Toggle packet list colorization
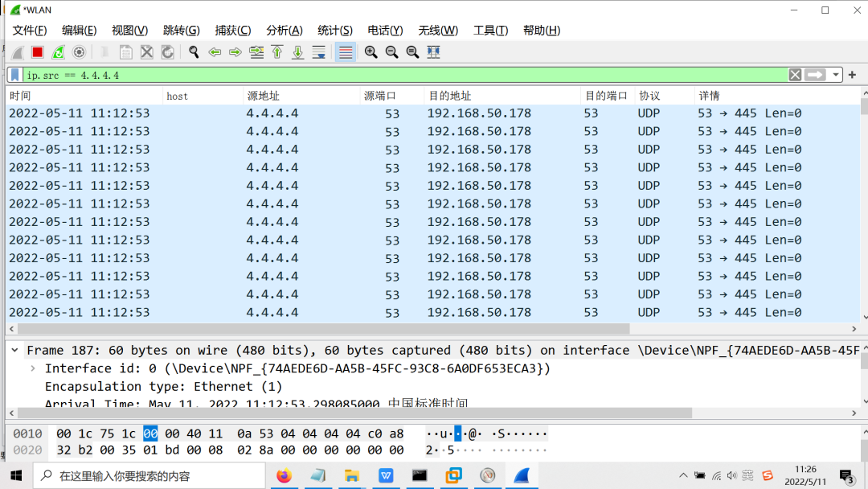This screenshot has height=489, width=868. (346, 52)
